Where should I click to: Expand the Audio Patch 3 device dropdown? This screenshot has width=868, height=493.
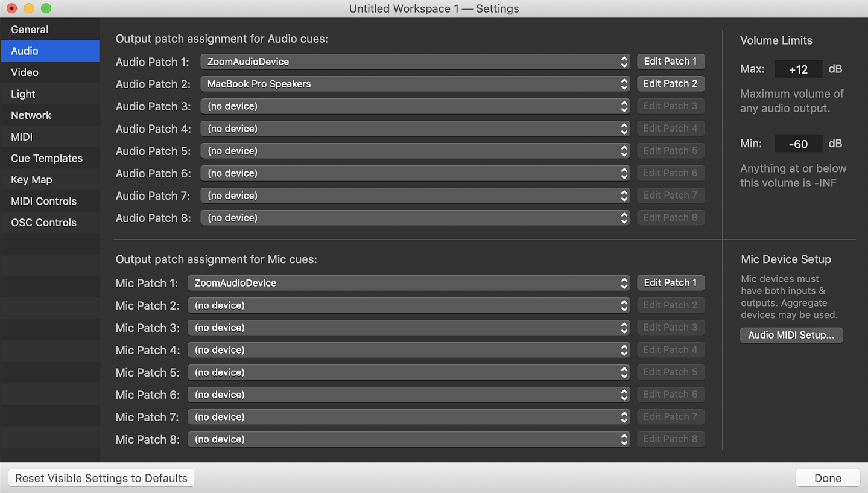(415, 106)
